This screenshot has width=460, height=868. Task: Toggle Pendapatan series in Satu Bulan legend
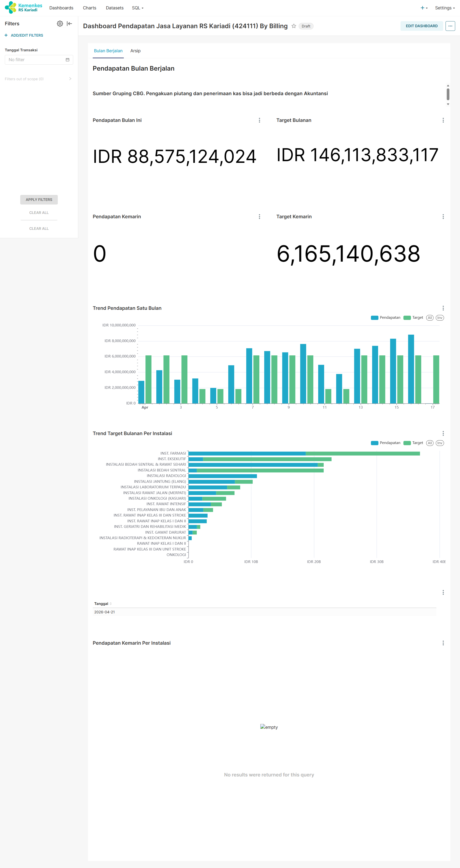point(386,318)
